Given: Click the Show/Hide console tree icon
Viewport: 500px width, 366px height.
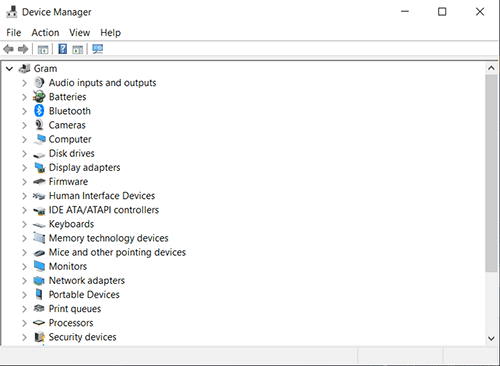Looking at the screenshot, I should (x=43, y=50).
